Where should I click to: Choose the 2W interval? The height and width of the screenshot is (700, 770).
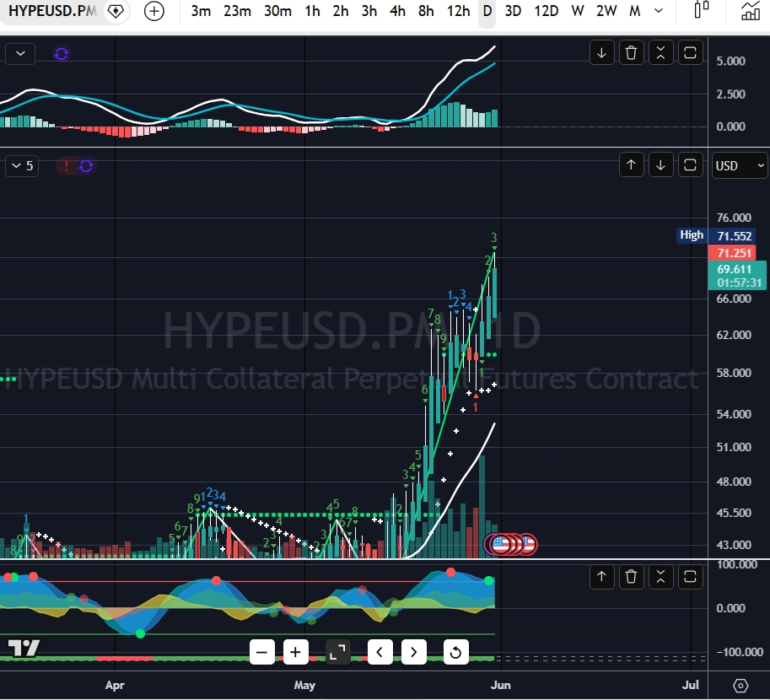tap(606, 11)
